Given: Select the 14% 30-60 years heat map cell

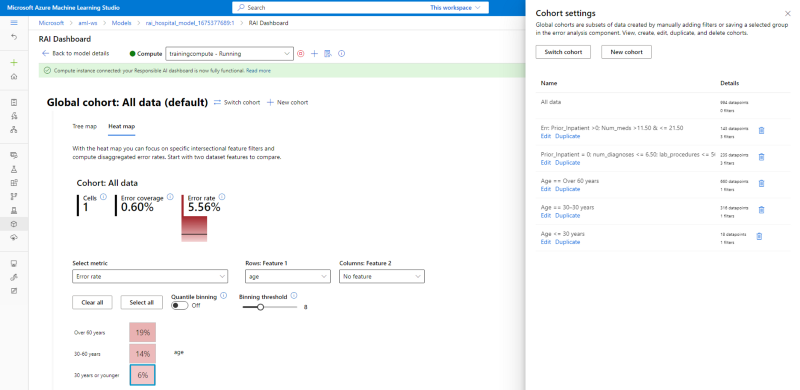Looking at the screenshot, I should point(142,354).
